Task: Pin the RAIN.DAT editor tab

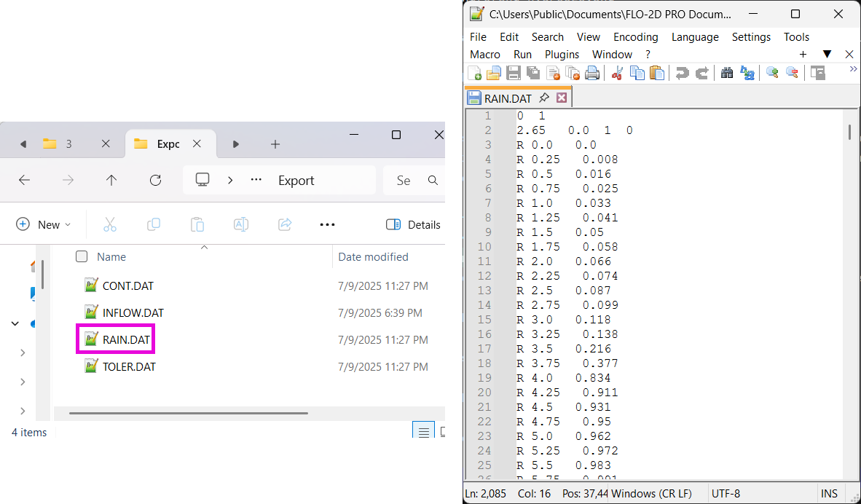Action: pos(544,98)
